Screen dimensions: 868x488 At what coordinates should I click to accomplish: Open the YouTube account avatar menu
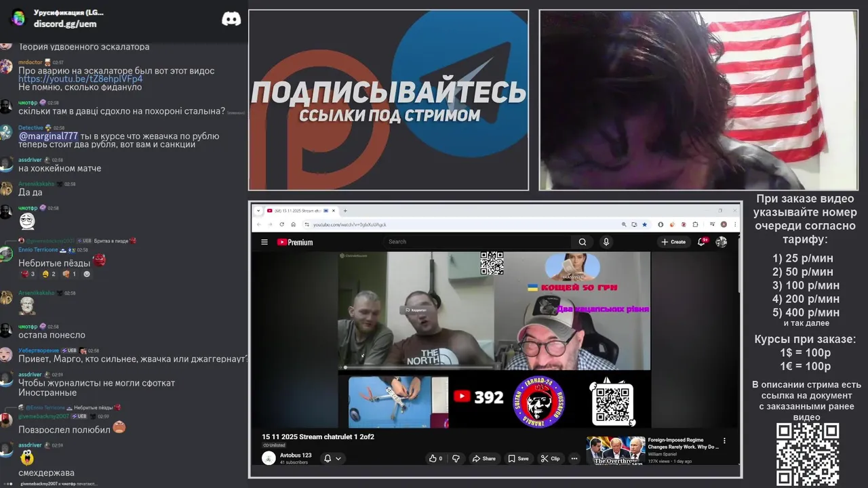[722, 242]
